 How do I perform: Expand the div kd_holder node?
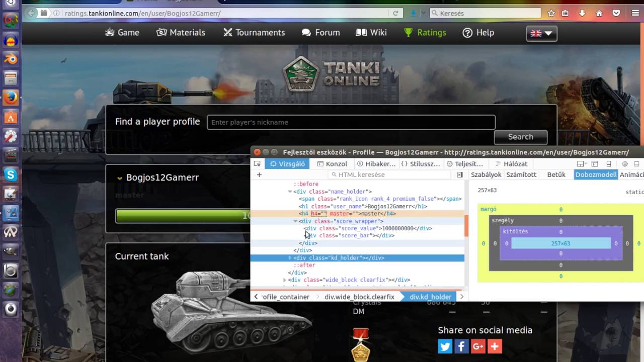(290, 258)
